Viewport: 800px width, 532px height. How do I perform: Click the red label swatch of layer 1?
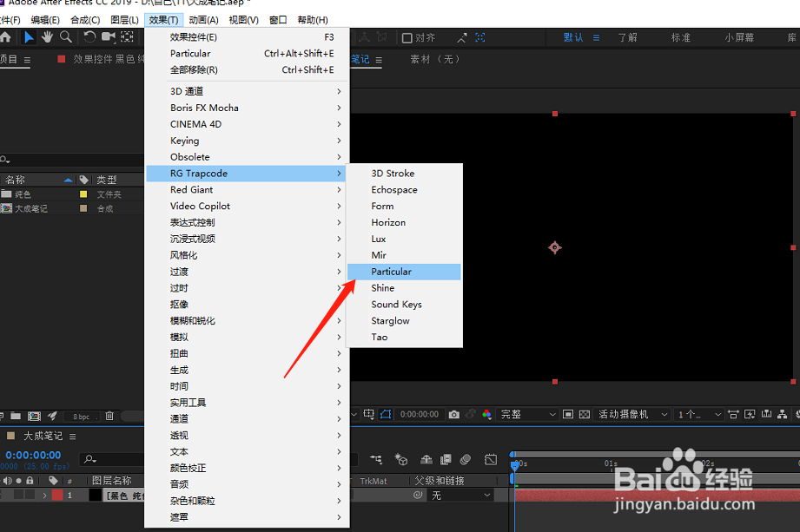(57, 495)
